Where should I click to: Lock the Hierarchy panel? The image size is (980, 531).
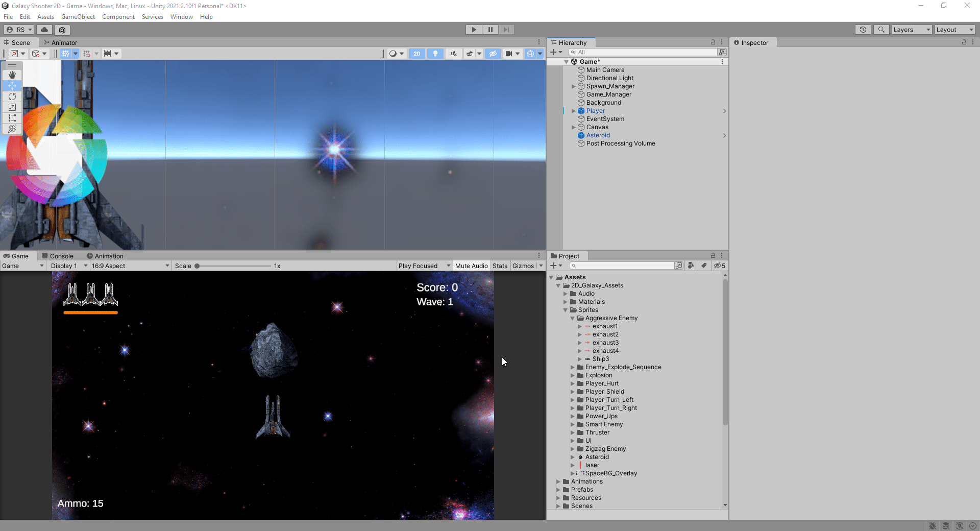pos(713,42)
